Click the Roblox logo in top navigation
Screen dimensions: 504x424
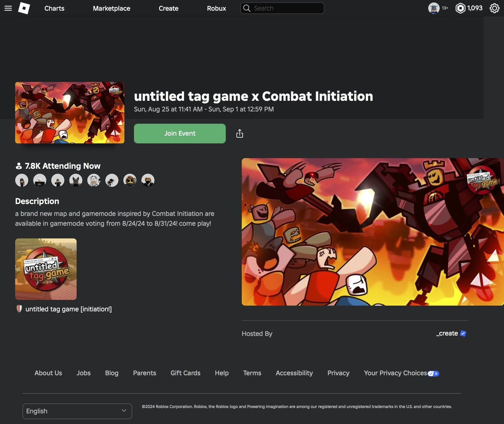click(x=24, y=8)
